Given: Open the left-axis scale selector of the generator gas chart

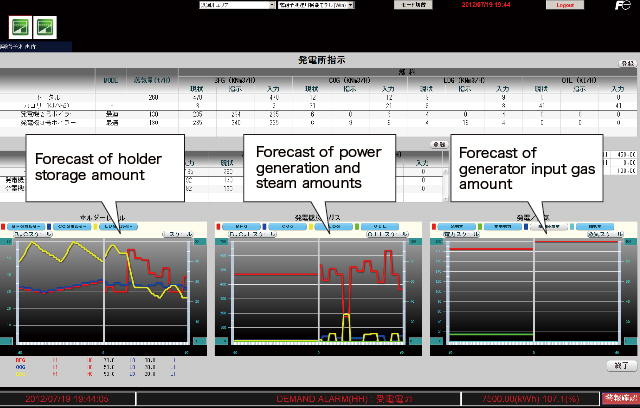Looking at the screenshot, I should tap(462, 234).
